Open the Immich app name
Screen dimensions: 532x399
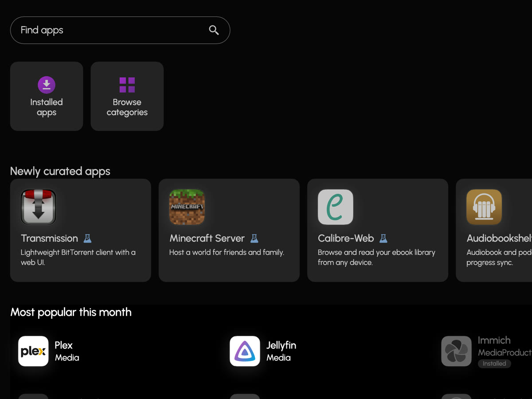tap(494, 340)
